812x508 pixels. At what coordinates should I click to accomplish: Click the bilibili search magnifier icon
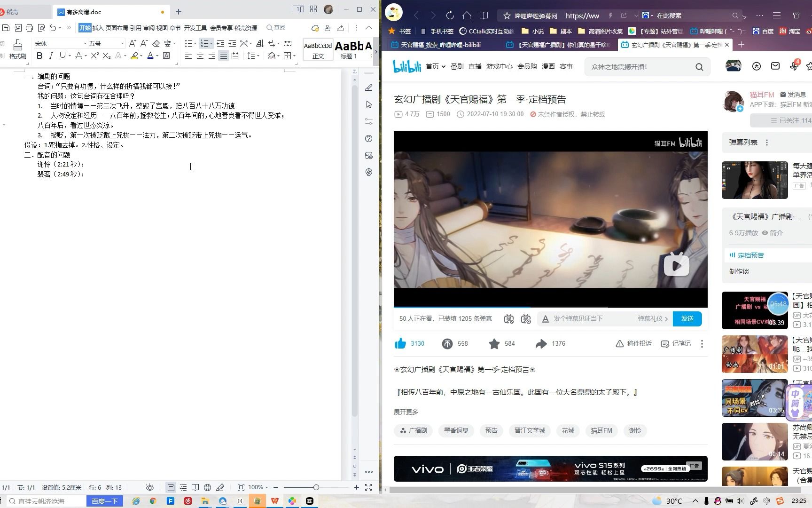click(699, 67)
